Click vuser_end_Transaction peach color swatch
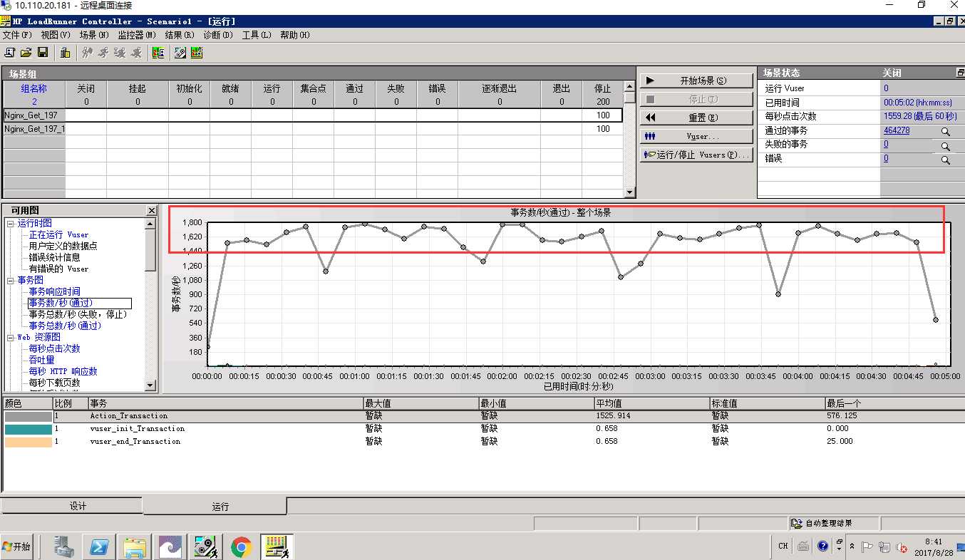The height and width of the screenshot is (560, 965). [x=28, y=442]
